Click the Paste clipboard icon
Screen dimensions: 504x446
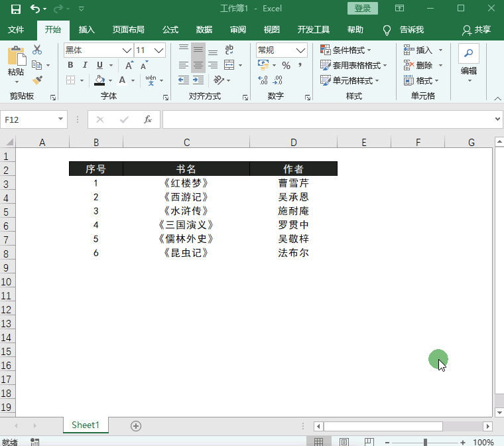coord(17,56)
